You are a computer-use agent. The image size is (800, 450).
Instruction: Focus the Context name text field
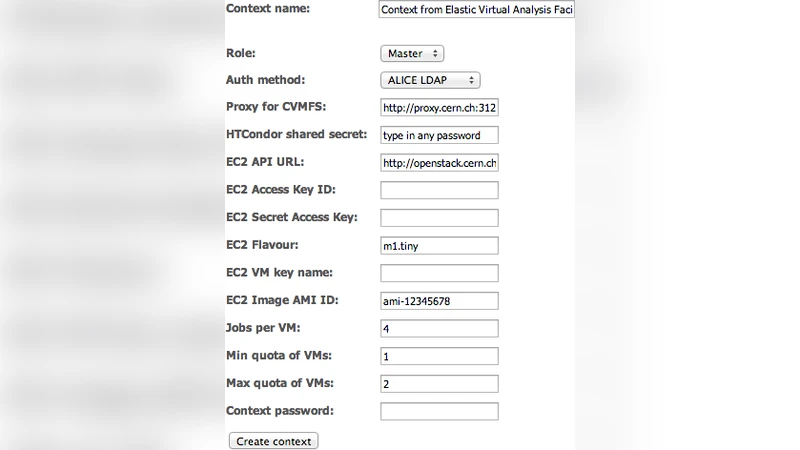tap(476, 10)
